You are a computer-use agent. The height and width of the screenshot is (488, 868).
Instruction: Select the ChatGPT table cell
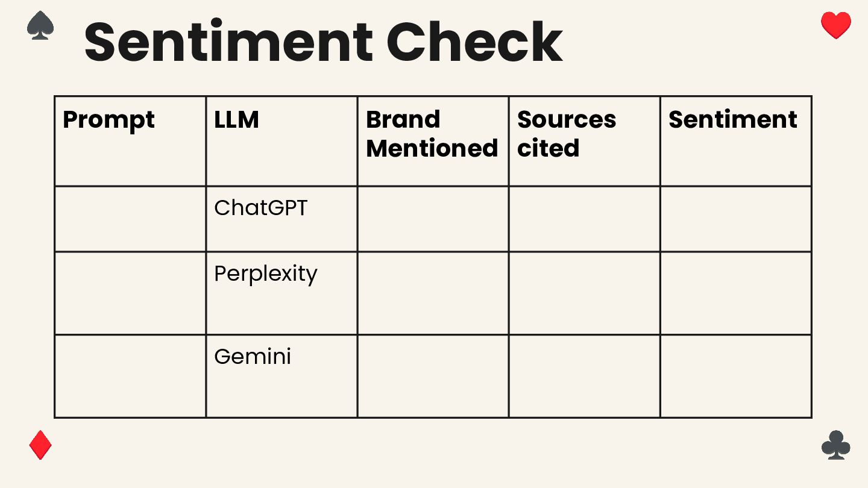[281, 219]
